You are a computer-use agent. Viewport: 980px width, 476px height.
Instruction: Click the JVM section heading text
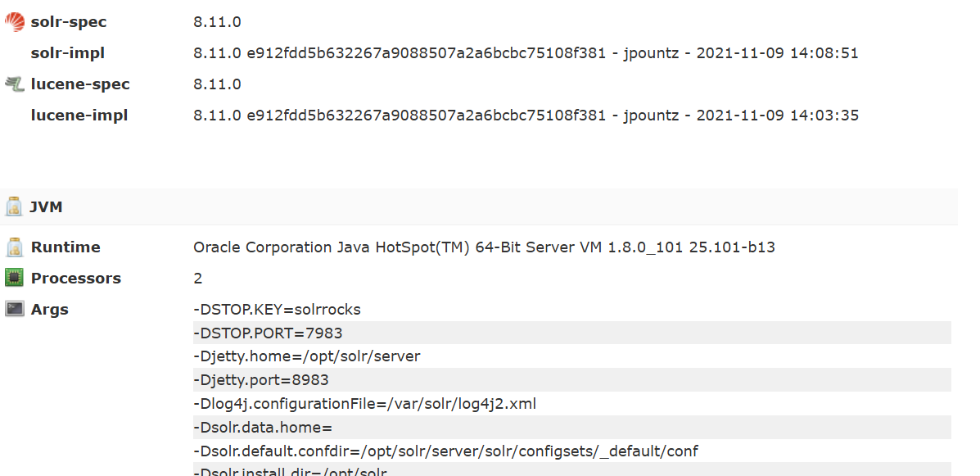pyautogui.click(x=46, y=207)
